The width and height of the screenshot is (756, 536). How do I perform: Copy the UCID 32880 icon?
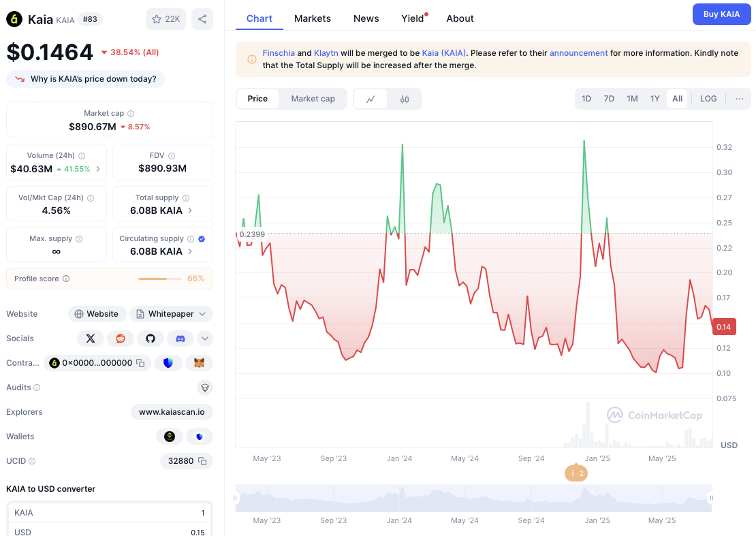point(202,461)
